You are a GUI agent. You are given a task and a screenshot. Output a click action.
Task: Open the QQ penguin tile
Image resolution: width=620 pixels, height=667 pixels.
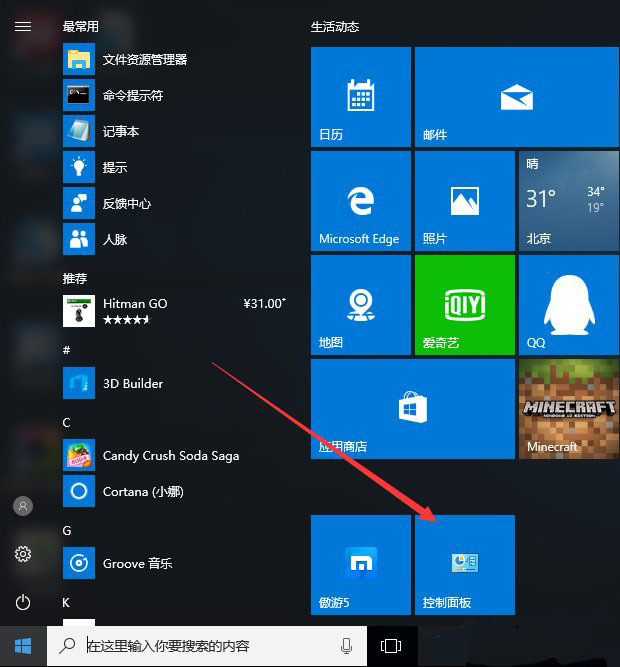[x=568, y=305]
